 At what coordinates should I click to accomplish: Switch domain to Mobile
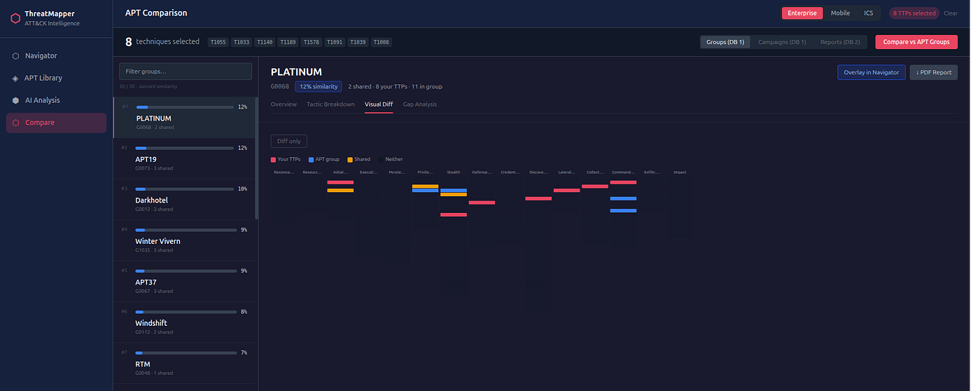(840, 13)
